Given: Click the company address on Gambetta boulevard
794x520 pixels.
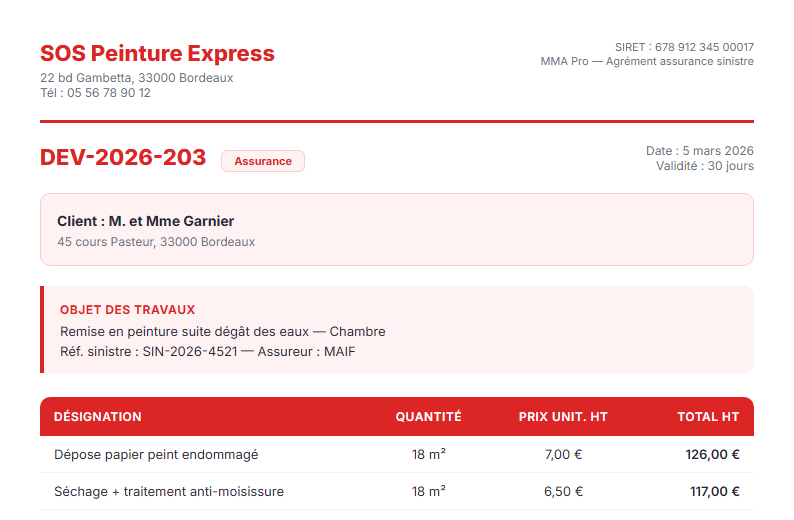Looking at the screenshot, I should (136, 78).
